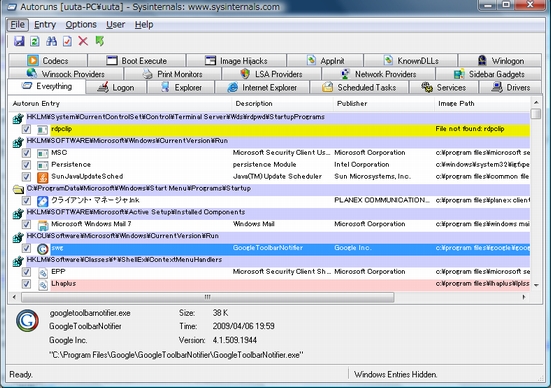
Task: Disable the Persistence autorun checkbox
Action: click(x=26, y=165)
